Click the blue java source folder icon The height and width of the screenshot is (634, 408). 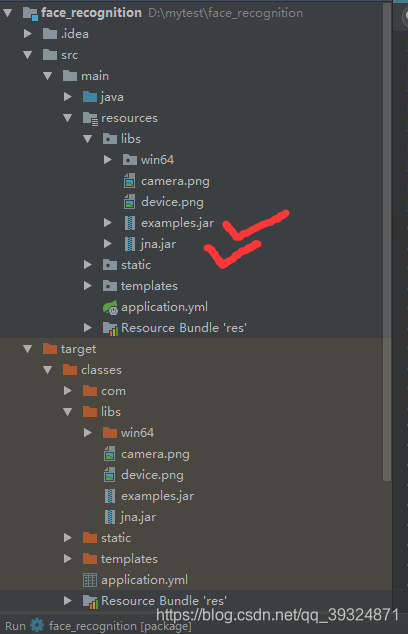90,97
